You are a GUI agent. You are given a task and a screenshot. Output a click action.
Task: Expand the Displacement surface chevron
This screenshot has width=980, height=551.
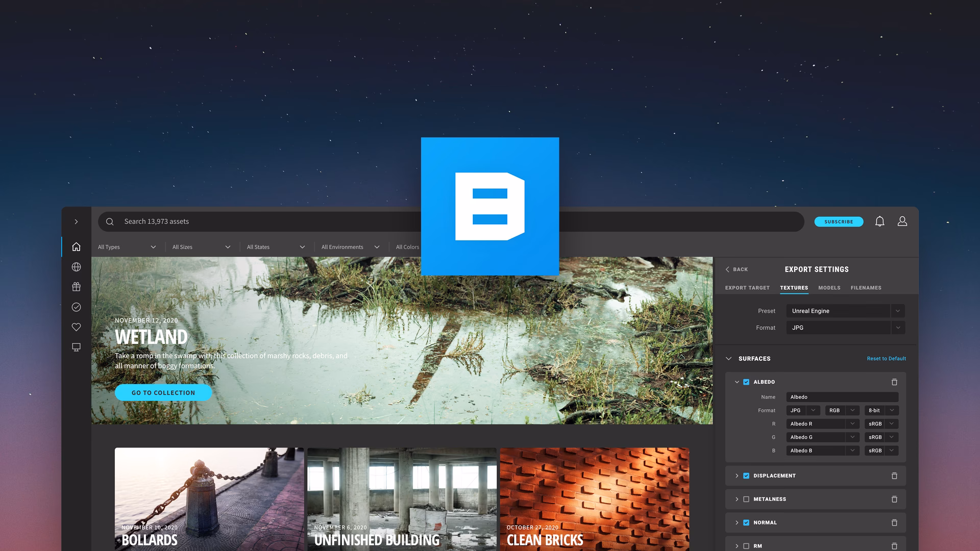pos(737,476)
